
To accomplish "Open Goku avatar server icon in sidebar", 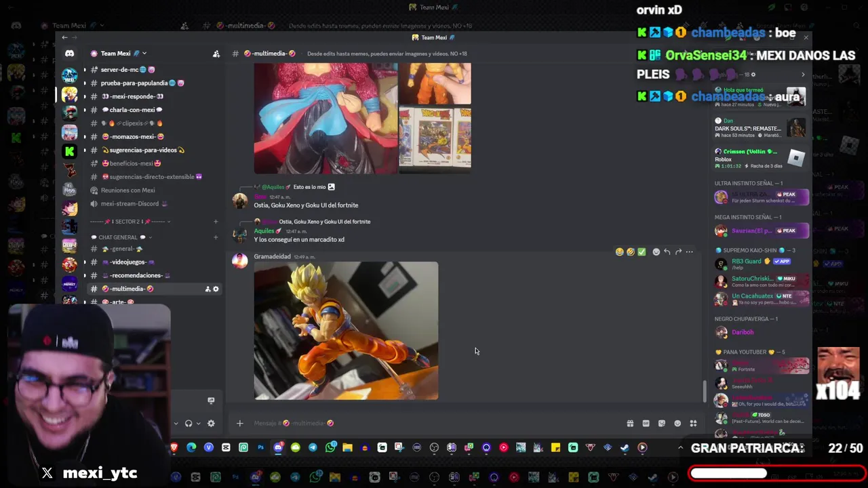I will 69,94.
